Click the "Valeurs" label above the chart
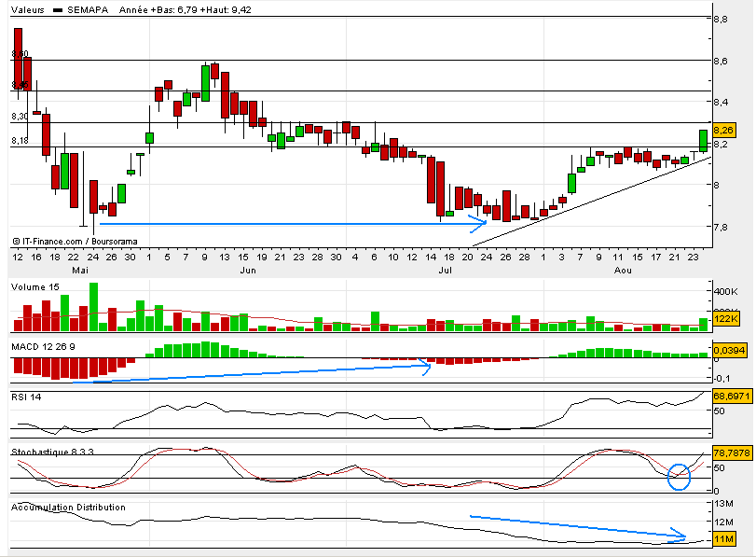Viewport: 756px width, 557px height. coord(27,9)
